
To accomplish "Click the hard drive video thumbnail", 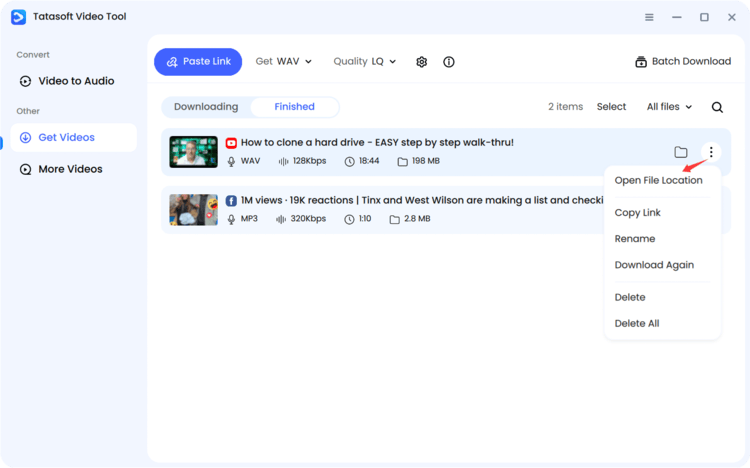I will [193, 152].
